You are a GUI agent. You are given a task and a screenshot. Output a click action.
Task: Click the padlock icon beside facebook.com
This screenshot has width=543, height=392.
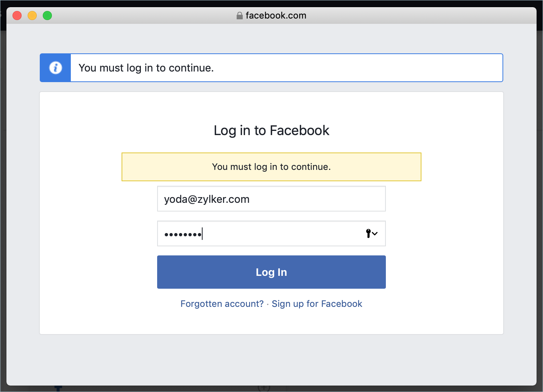[x=239, y=16]
